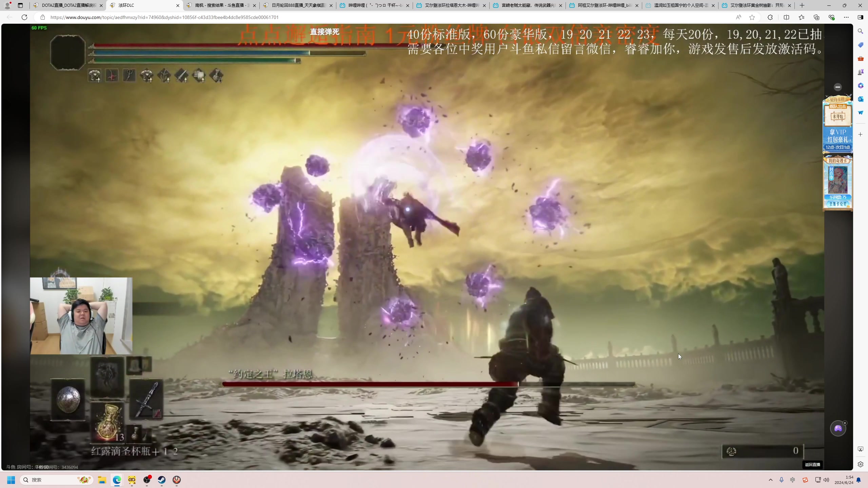Viewport: 868px width, 488px height.
Task: Close the 法环DLC tab
Action: (x=178, y=5)
